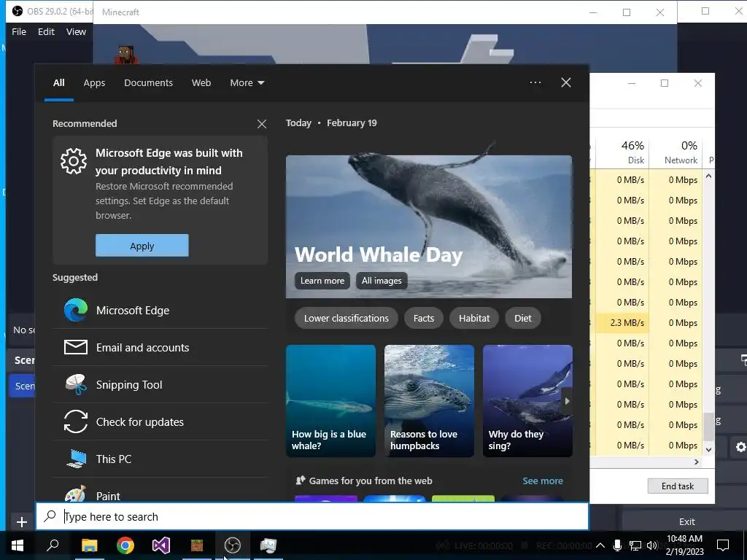The image size is (747, 560).
Task: Select the Diet chip
Action: 522,318
